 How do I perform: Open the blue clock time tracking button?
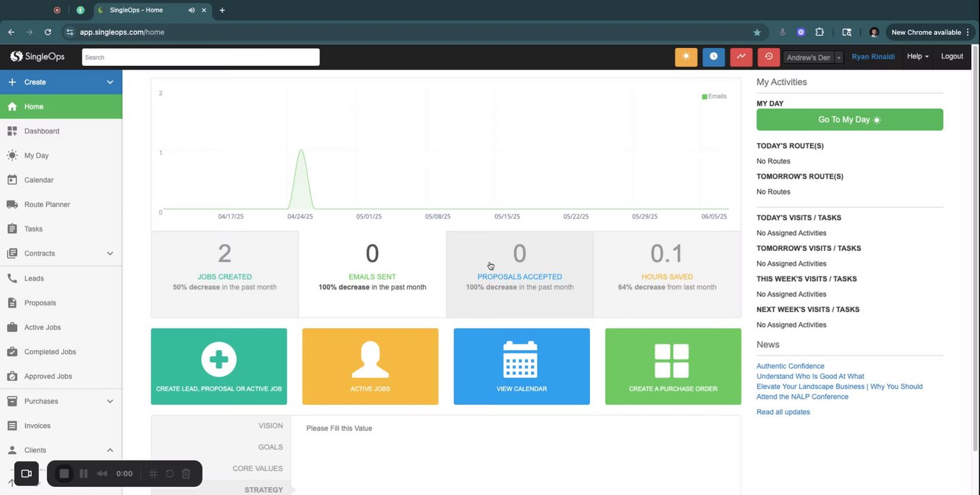tap(713, 57)
